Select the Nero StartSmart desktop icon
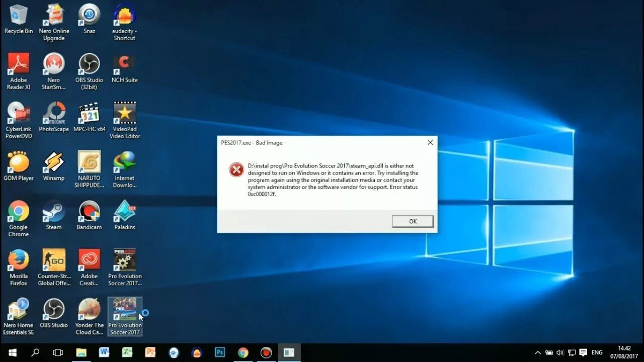 coord(54,71)
